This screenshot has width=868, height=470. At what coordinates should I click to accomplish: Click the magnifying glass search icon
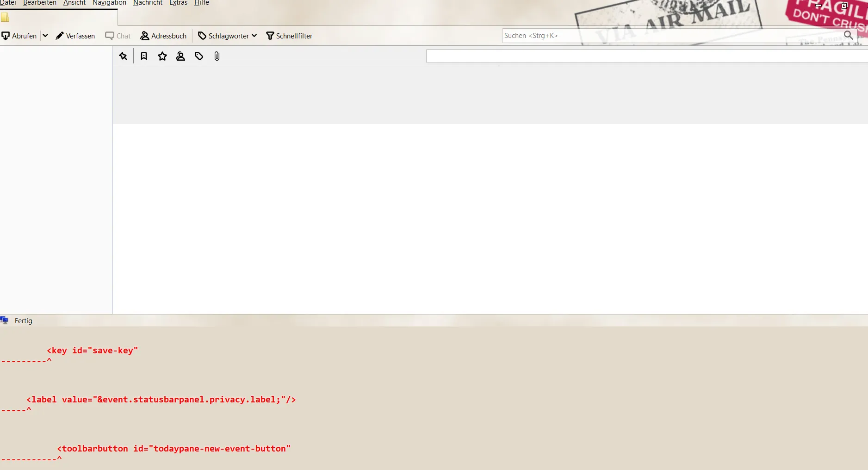[x=848, y=35]
